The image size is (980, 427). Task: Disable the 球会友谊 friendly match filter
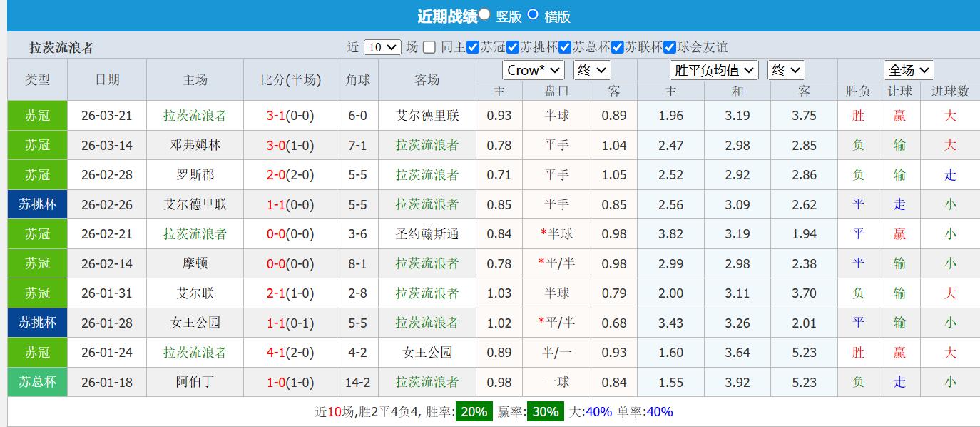tap(668, 47)
